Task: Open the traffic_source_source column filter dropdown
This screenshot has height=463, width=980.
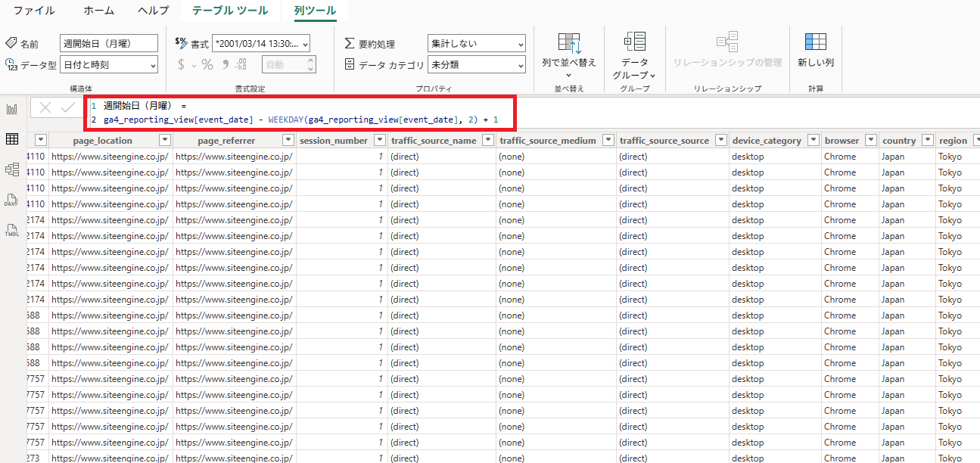Action: [x=721, y=141]
